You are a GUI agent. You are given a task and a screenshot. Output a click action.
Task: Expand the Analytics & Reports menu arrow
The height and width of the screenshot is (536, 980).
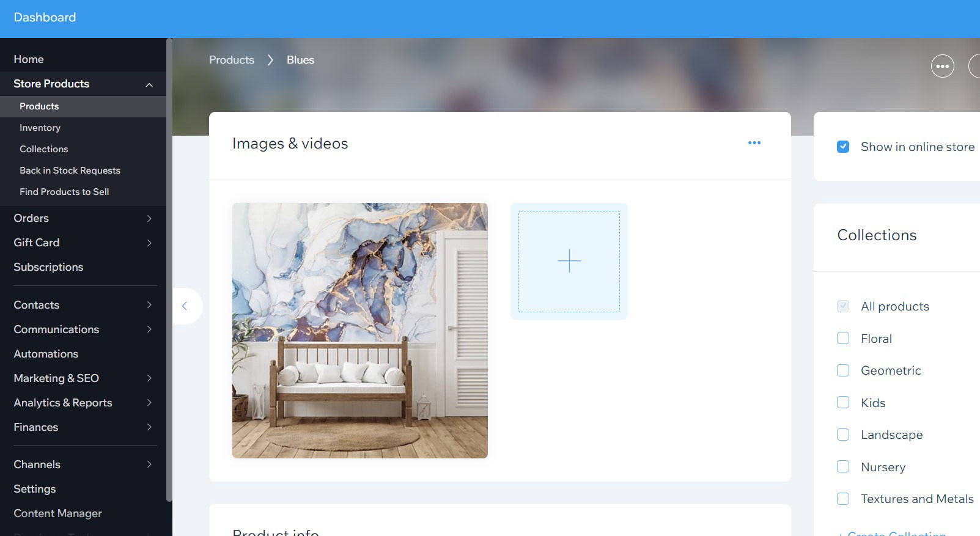(149, 403)
